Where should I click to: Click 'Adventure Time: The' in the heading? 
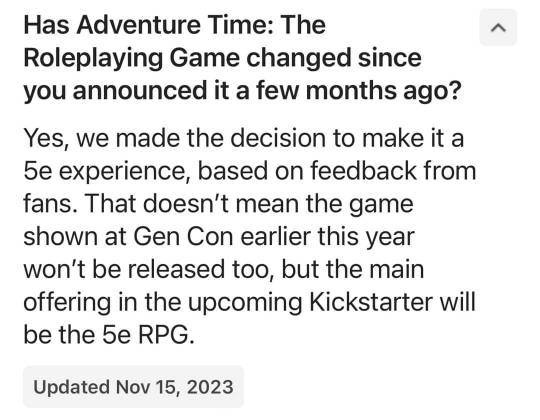point(201,25)
